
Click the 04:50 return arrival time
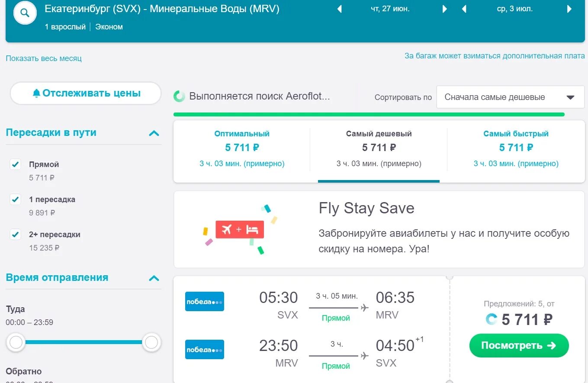[x=395, y=346]
